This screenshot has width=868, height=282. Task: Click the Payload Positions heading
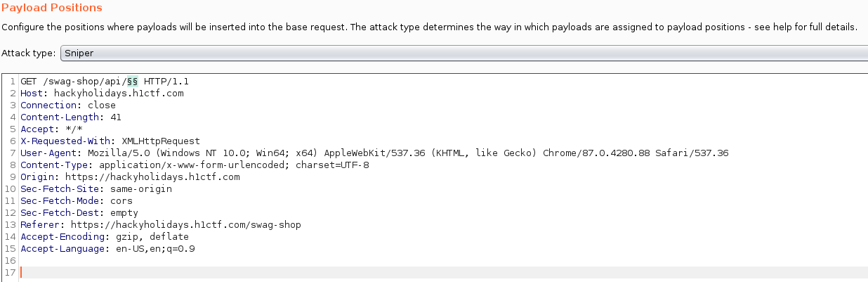click(52, 8)
